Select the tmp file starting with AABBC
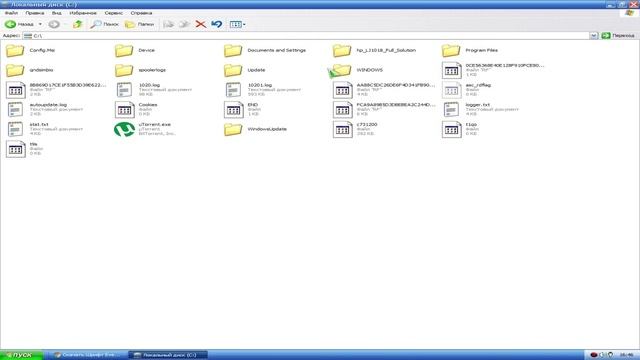 click(384, 90)
